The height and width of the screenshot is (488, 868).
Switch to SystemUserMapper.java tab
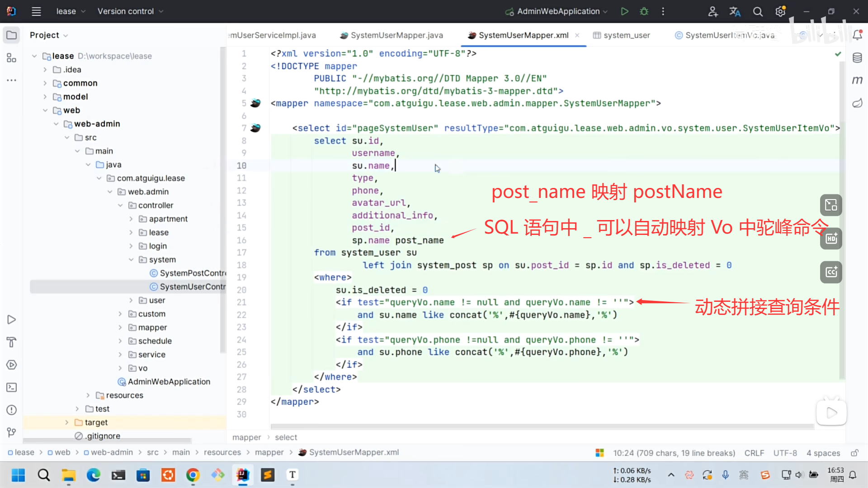click(396, 35)
